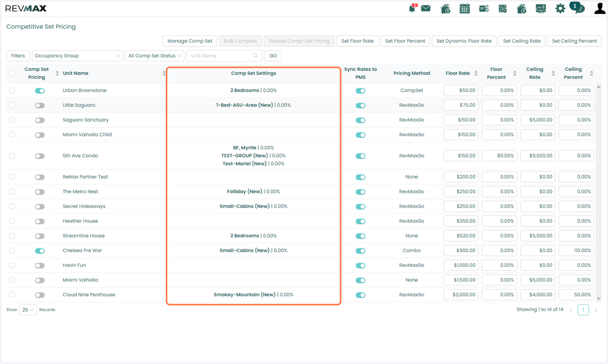Go to previous page arrow
Image resolution: width=608 pixels, height=364 pixels.
coord(570,310)
